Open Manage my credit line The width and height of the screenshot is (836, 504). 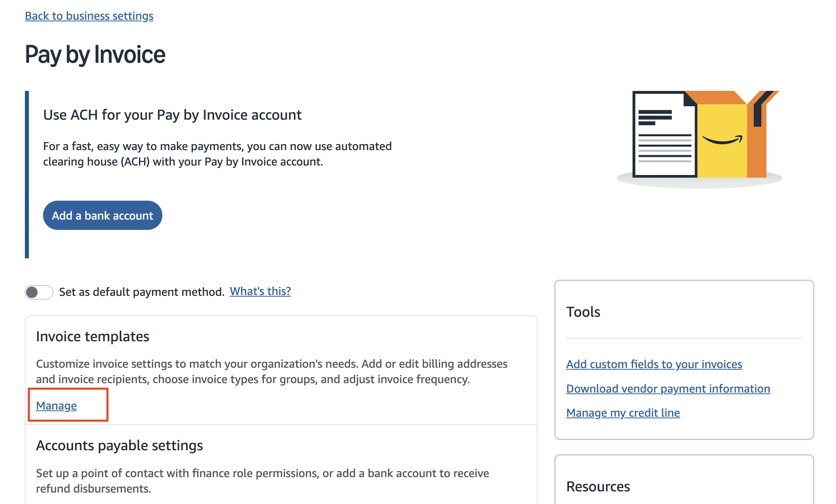point(623,413)
